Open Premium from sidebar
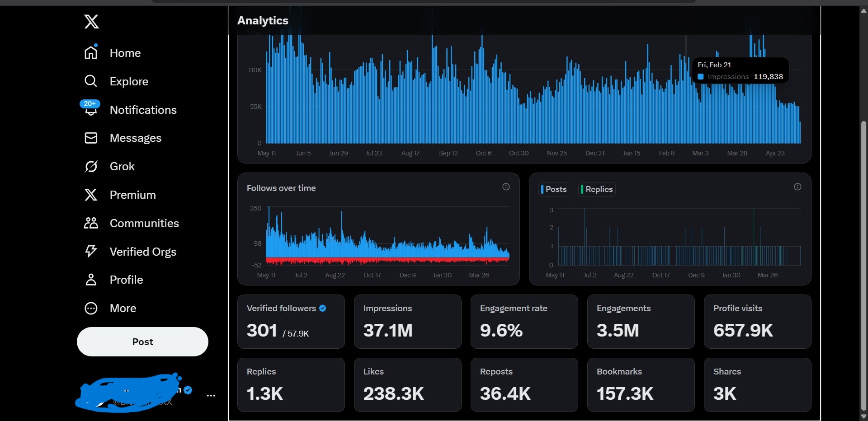This screenshot has height=421, width=868. point(132,195)
